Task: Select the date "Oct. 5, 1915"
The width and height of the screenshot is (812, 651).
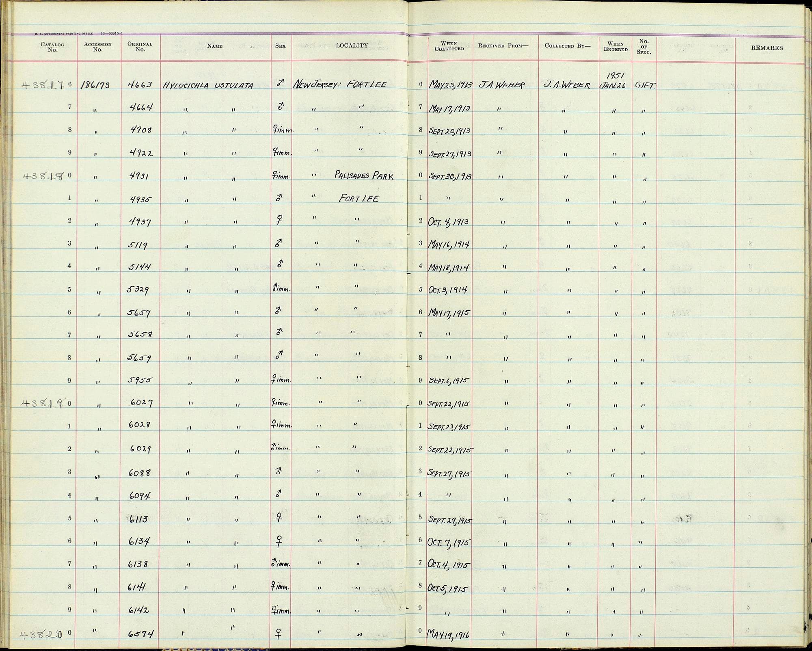Action: click(x=448, y=588)
